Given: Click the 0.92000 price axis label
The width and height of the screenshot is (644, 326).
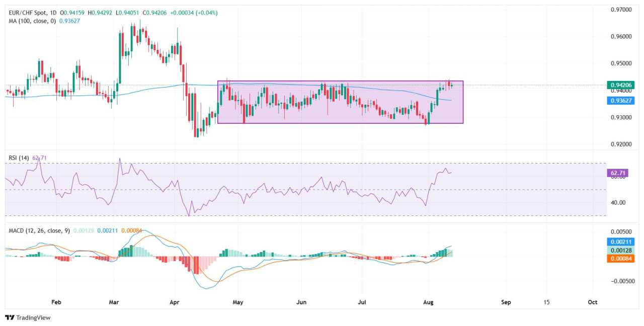Looking at the screenshot, I should pyautogui.click(x=621, y=144).
